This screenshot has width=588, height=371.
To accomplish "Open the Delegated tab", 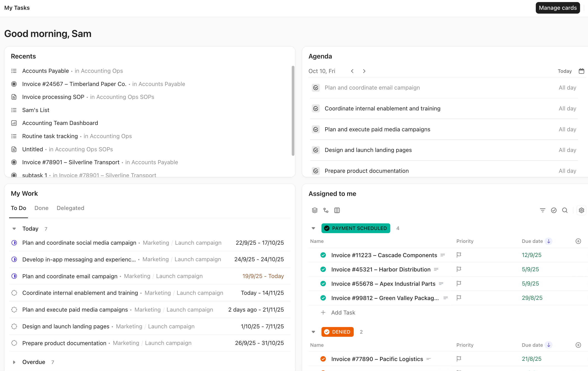I will click(70, 208).
